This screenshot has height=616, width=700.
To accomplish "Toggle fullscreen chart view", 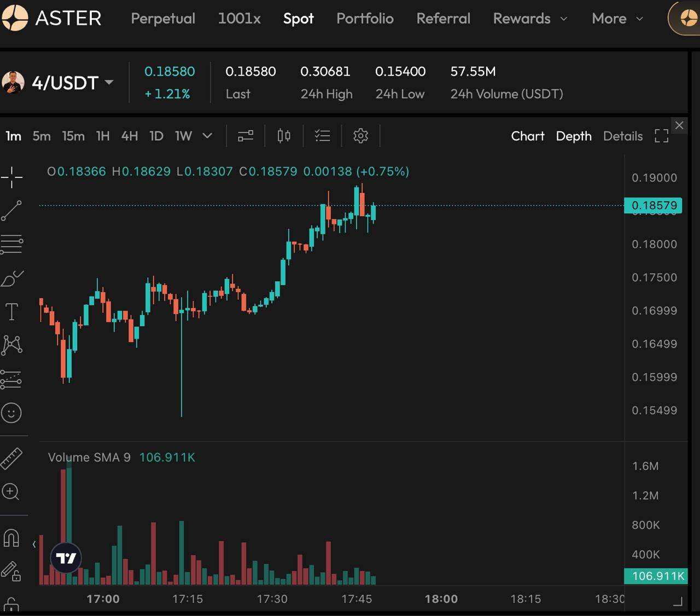I will pos(662,136).
